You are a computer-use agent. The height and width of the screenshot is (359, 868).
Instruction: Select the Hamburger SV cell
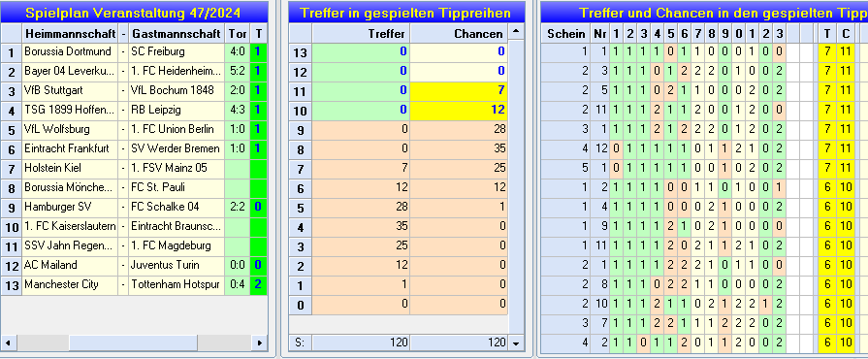(x=70, y=208)
